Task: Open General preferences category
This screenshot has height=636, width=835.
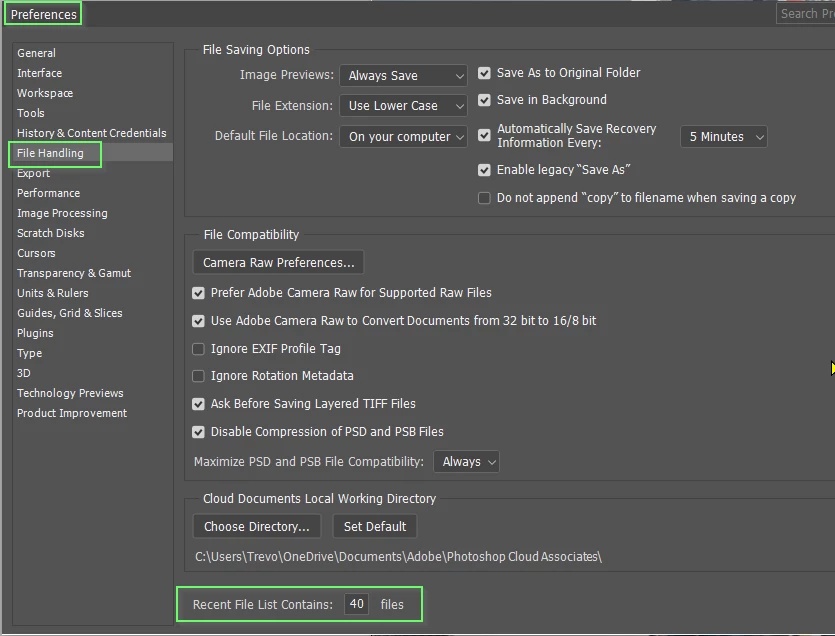Action: (x=36, y=53)
